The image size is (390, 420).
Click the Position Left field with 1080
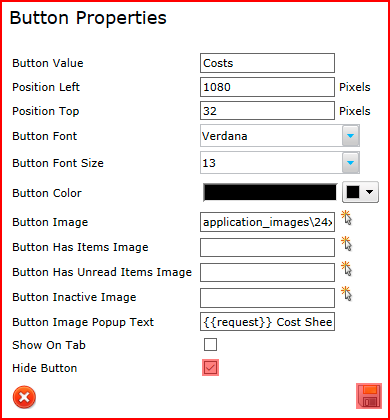click(x=267, y=87)
